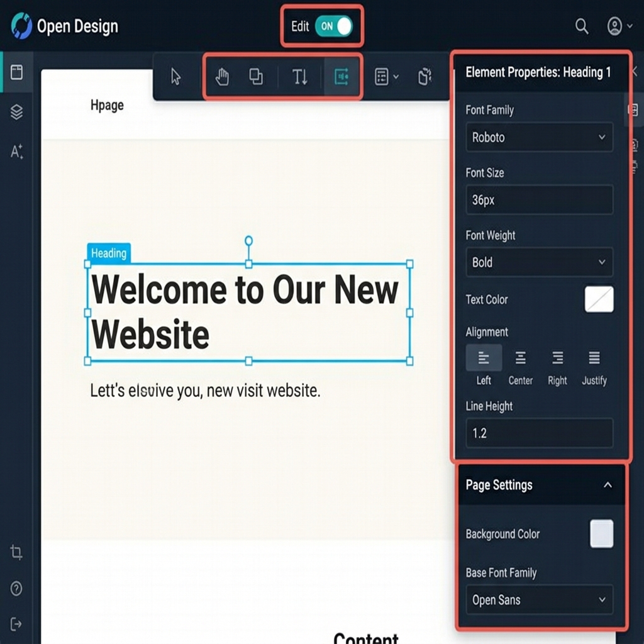
Task: Open the search magnifier icon
Action: [x=582, y=26]
